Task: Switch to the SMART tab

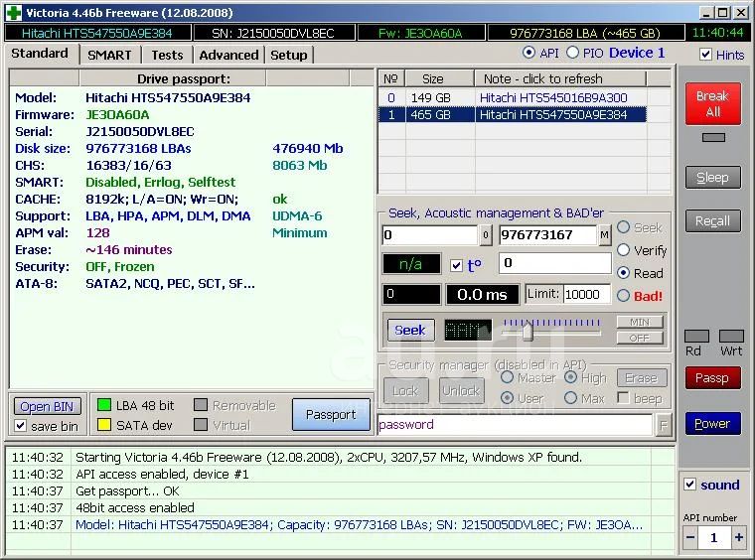Action: tap(109, 55)
